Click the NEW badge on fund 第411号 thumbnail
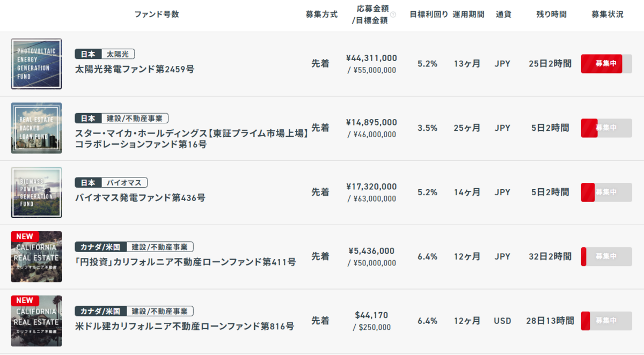The height and width of the screenshot is (355, 644). [25, 236]
